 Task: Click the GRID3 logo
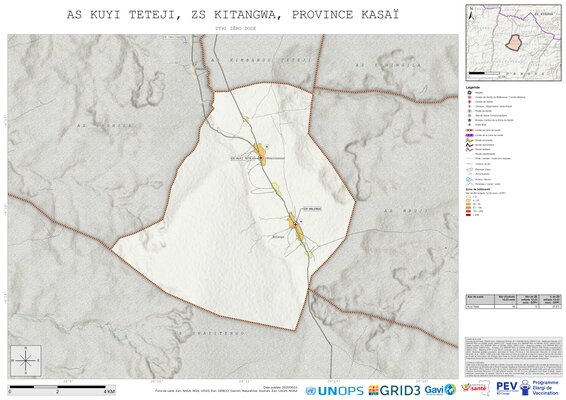[x=394, y=390]
